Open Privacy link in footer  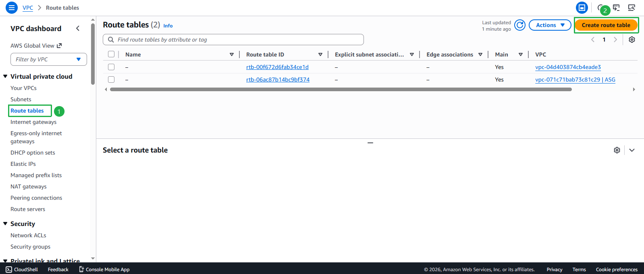tap(554, 269)
